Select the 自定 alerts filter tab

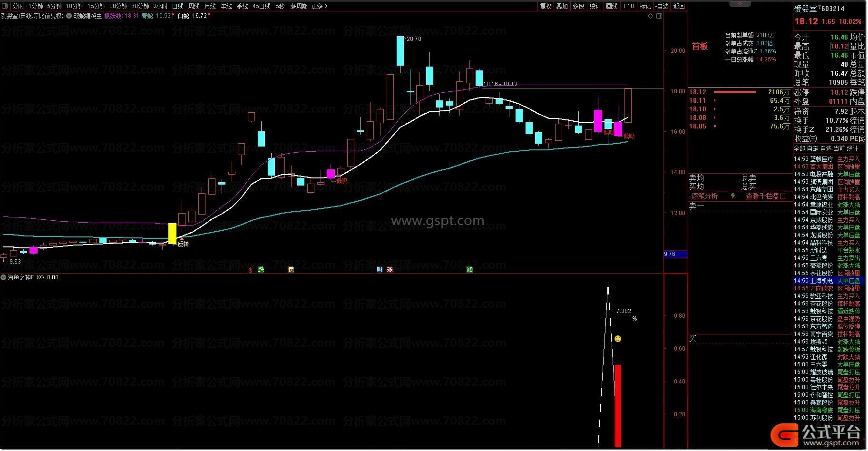812,149
